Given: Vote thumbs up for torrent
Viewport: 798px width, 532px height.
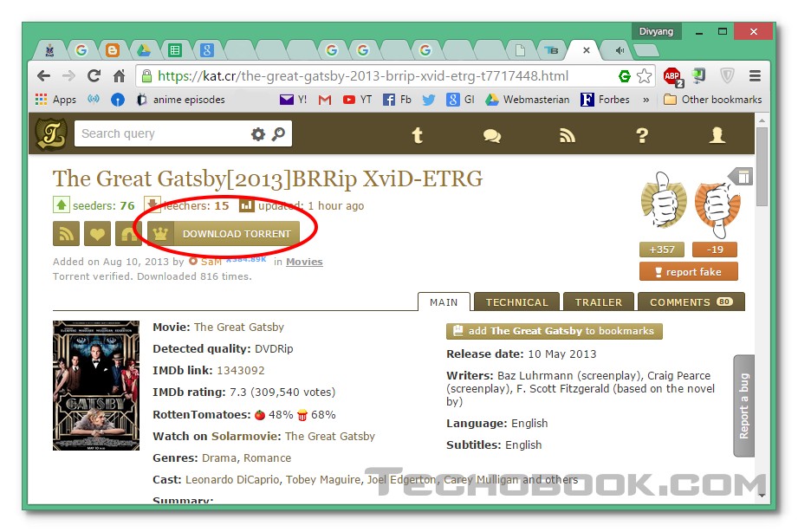Looking at the screenshot, I should [x=664, y=200].
